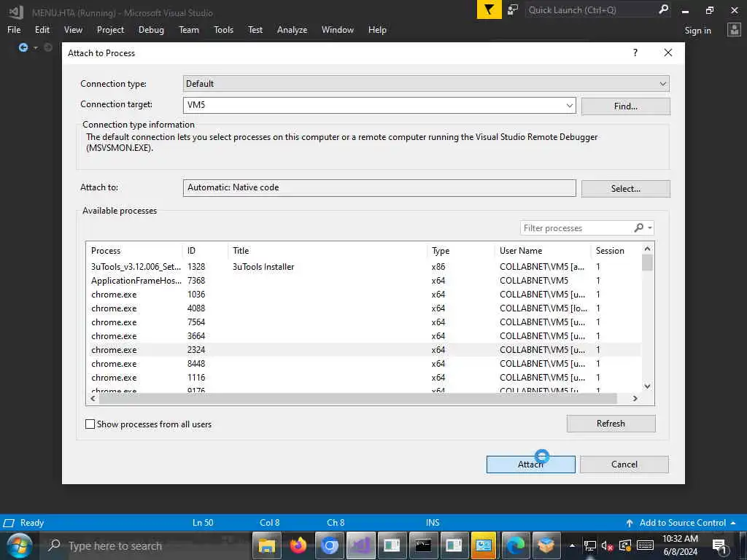The height and width of the screenshot is (560, 747).
Task: Click the Refresh button
Action: (611, 424)
